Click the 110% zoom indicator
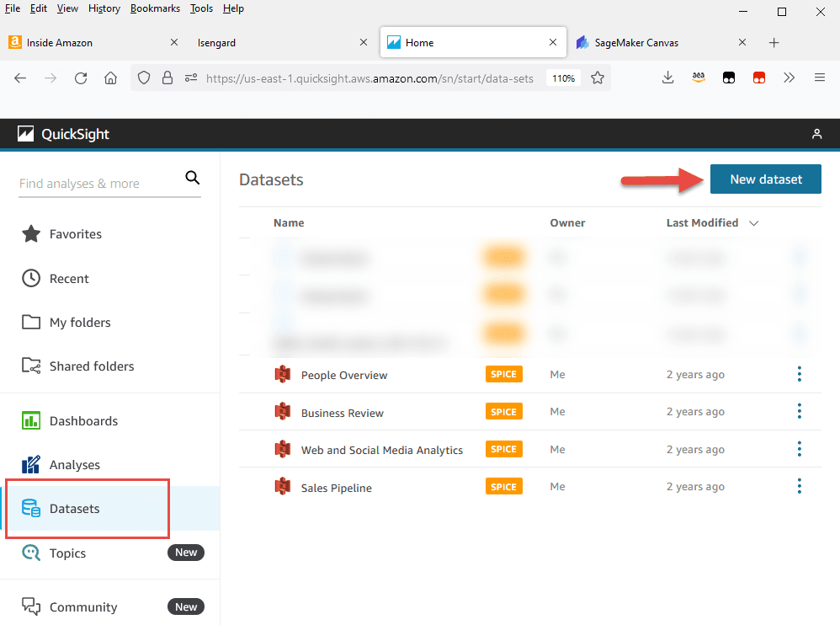Screen dimensions: 840x625 click(x=564, y=78)
